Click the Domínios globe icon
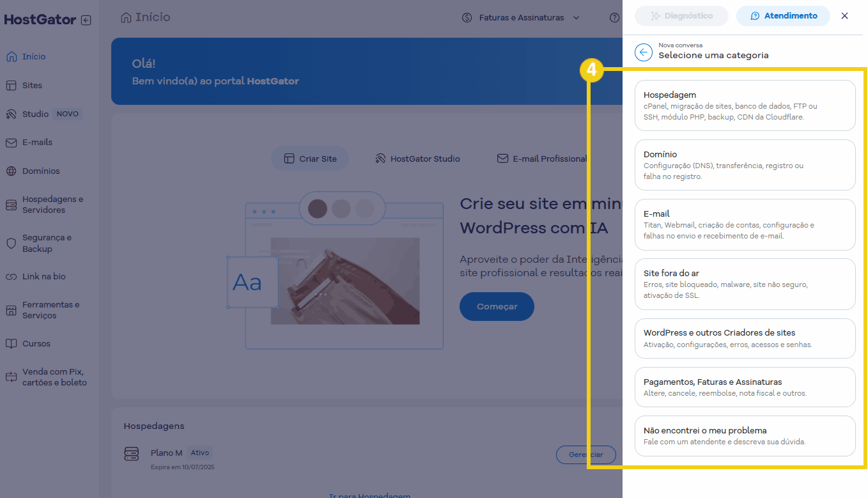This screenshot has height=498, width=868. click(11, 171)
